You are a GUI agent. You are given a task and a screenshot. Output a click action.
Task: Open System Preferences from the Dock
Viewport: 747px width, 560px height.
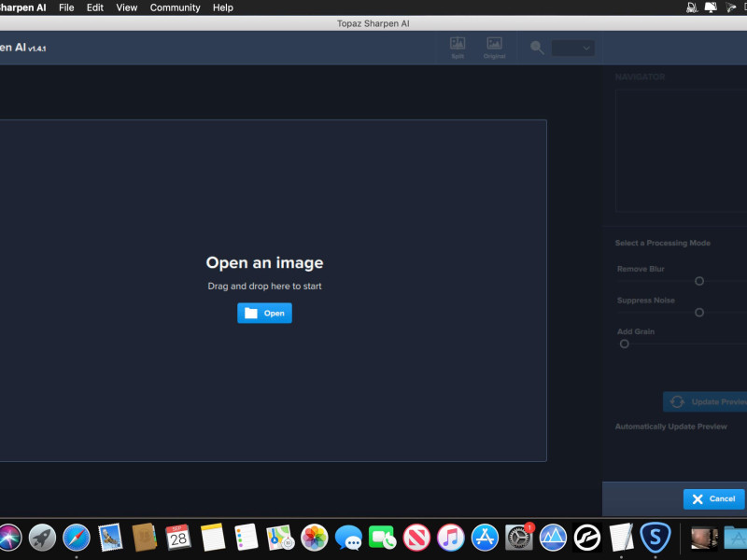[519, 538]
